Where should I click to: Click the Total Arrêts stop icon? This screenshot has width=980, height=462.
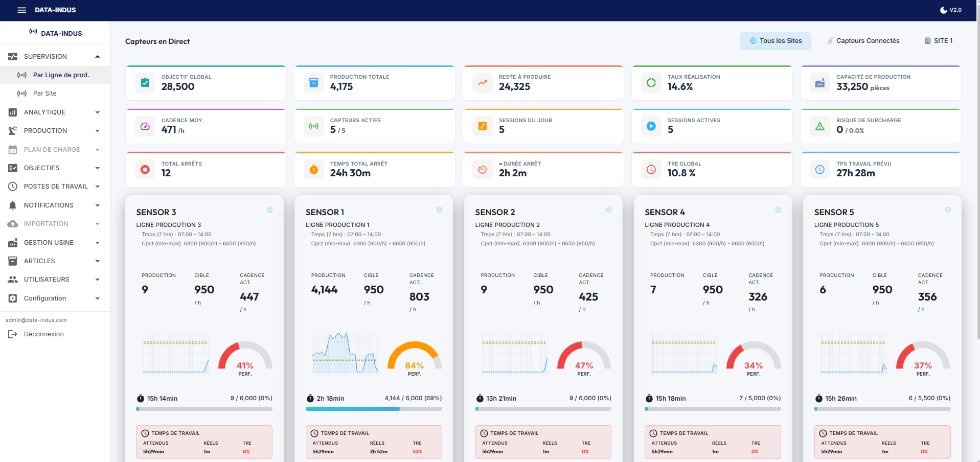pos(145,169)
